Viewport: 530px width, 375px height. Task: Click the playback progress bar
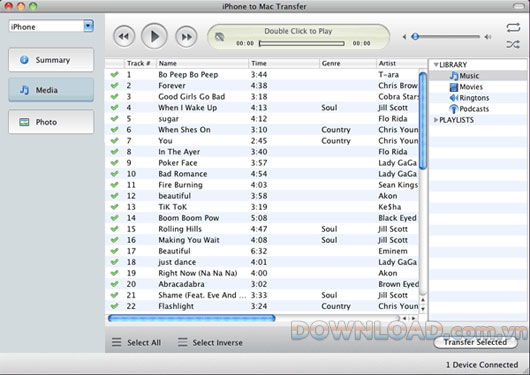pos(302,43)
